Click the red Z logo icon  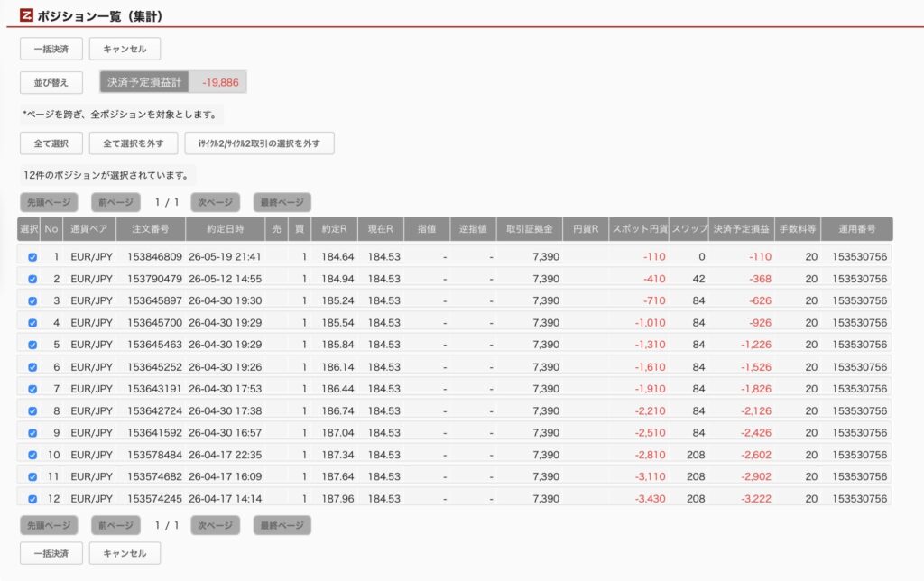tap(26, 15)
